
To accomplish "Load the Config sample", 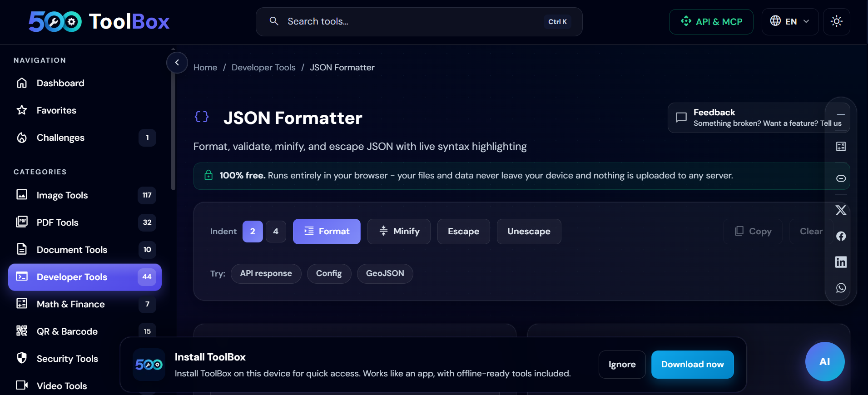I will point(329,274).
